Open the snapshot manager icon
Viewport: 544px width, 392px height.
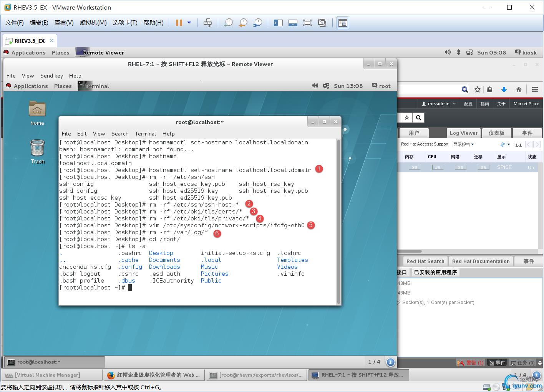[258, 23]
